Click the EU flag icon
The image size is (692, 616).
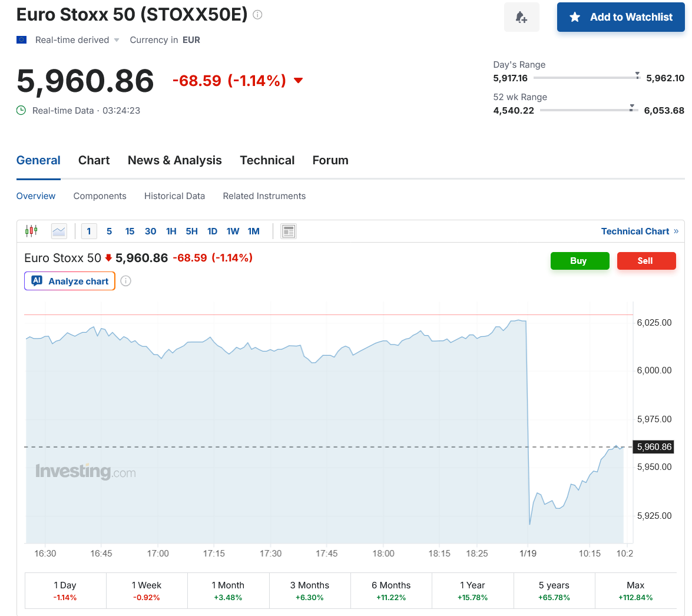coord(21,39)
